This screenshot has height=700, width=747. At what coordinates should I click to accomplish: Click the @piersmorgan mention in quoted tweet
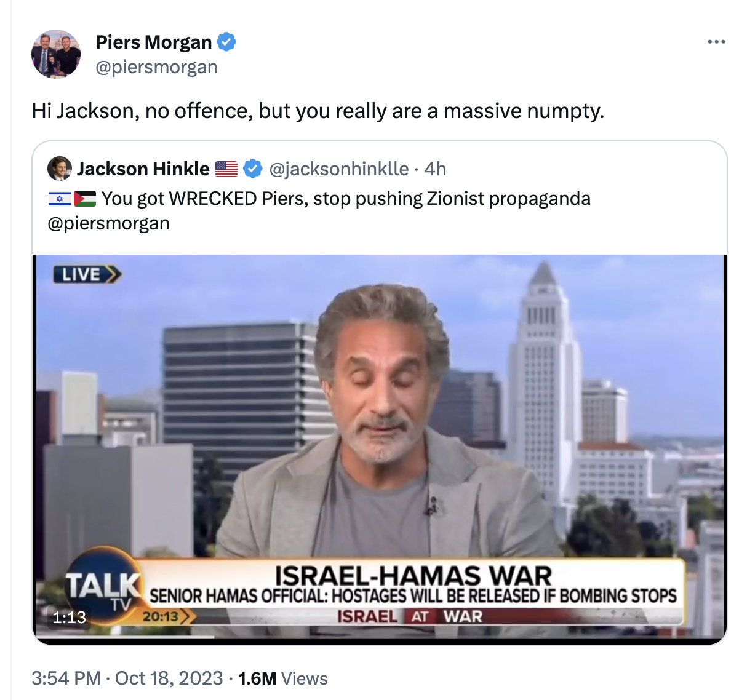[108, 223]
